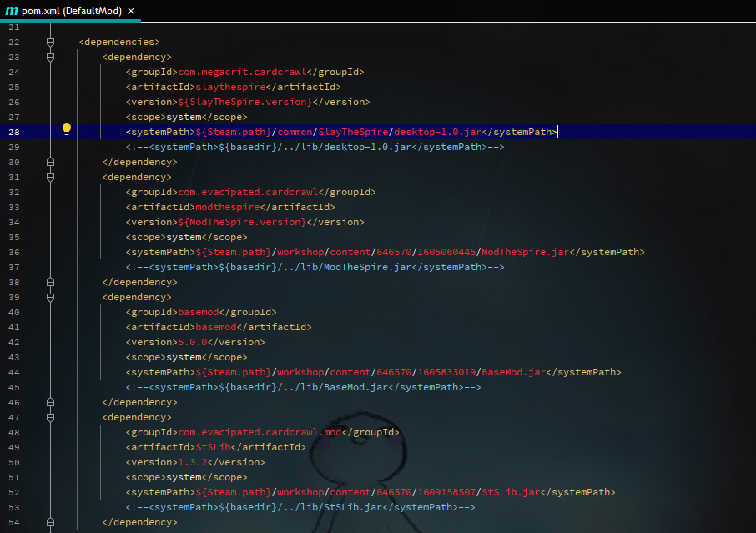The width and height of the screenshot is (756, 533).
Task: Click com.evacipated.cardcrawl.mod groupId value
Action: 260,432
